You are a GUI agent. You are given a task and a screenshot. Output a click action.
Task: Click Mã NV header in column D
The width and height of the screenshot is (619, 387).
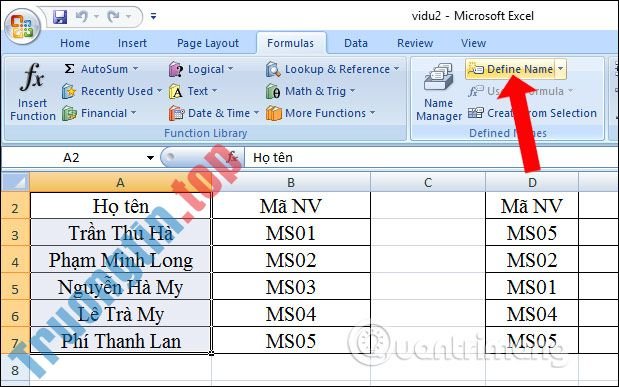point(532,206)
